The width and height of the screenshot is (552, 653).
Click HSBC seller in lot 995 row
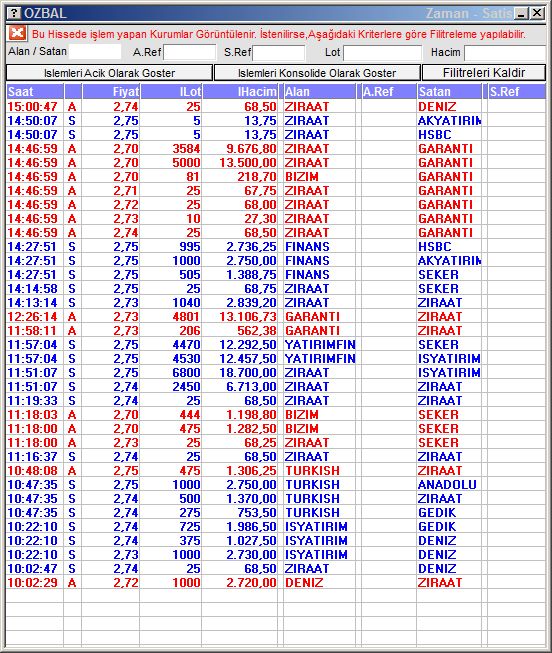[x=435, y=247]
